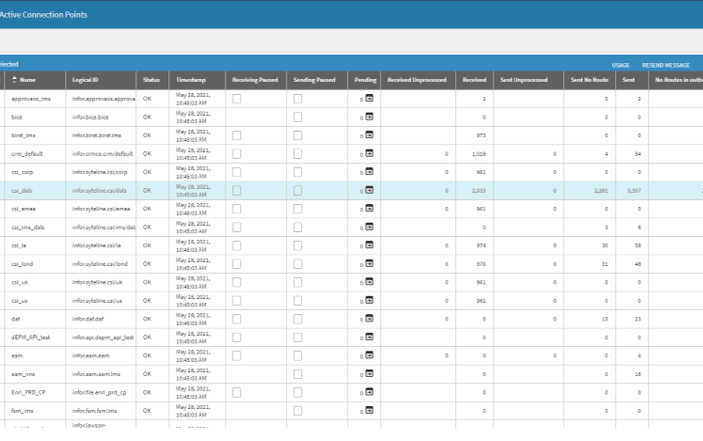Tick Receiving Paused for daf
The image size is (703, 441).
(237, 319)
